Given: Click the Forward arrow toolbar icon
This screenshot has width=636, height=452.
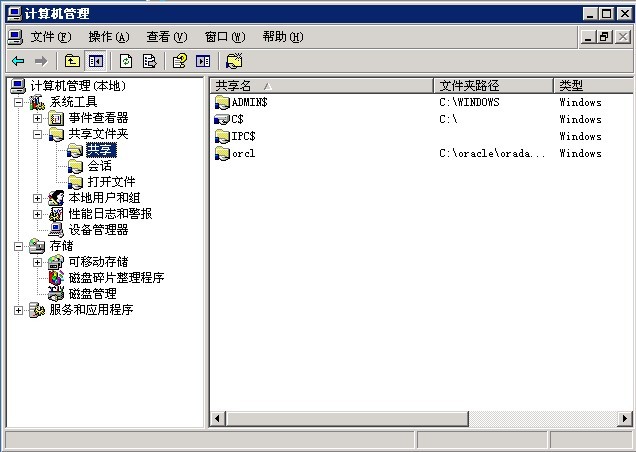Looking at the screenshot, I should [x=41, y=61].
